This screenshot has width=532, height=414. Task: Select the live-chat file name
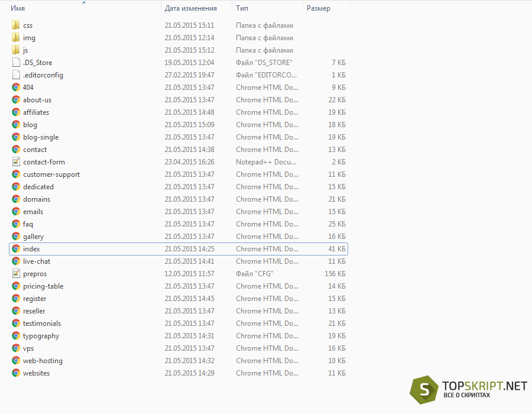point(37,261)
